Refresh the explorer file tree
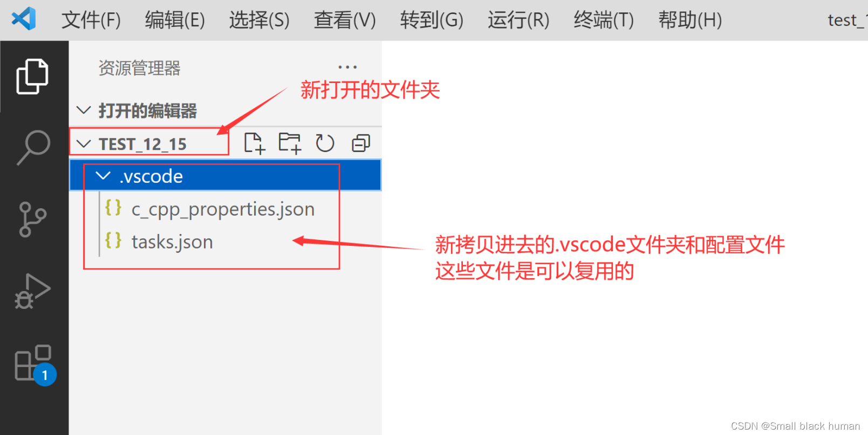The width and height of the screenshot is (868, 435). [x=325, y=143]
